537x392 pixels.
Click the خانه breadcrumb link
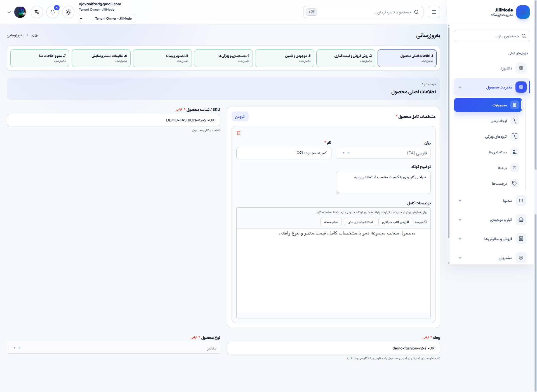(35, 35)
